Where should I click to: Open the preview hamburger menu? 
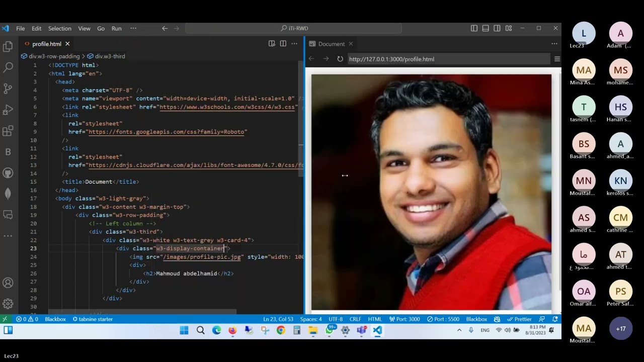[557, 59]
